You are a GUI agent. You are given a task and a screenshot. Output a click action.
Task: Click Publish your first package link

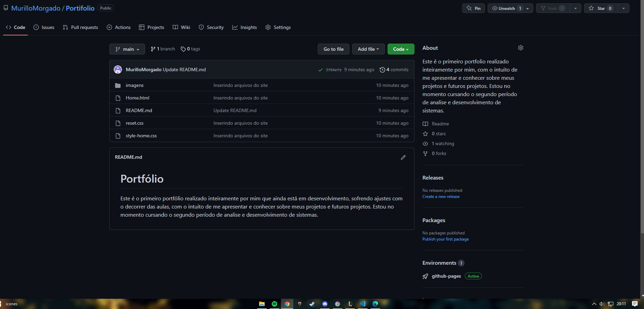coord(445,239)
